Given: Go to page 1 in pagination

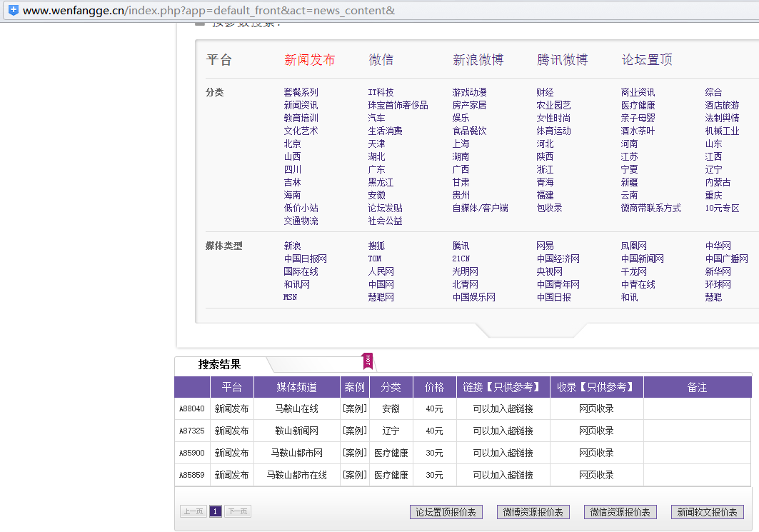Looking at the screenshot, I should pyautogui.click(x=215, y=511).
